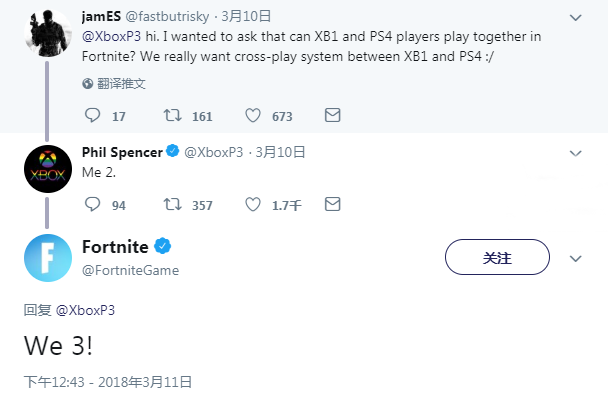
Task: Like the jamES tweet with heart icon
Action: [253, 115]
